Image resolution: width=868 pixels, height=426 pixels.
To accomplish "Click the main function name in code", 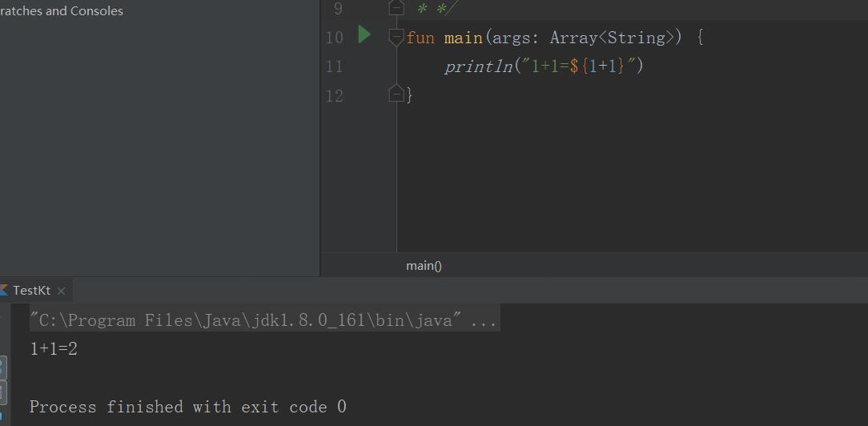I will point(463,38).
